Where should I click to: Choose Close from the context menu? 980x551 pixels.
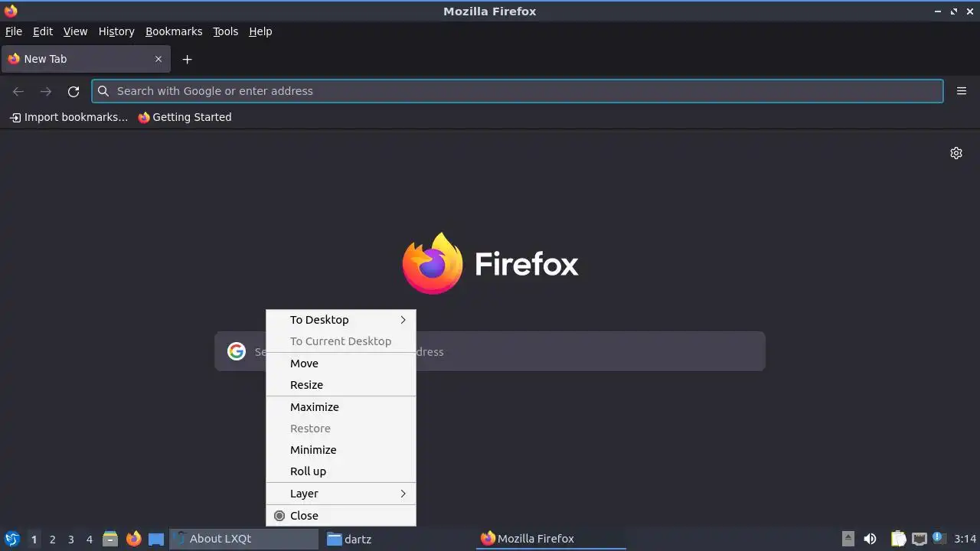pyautogui.click(x=341, y=516)
